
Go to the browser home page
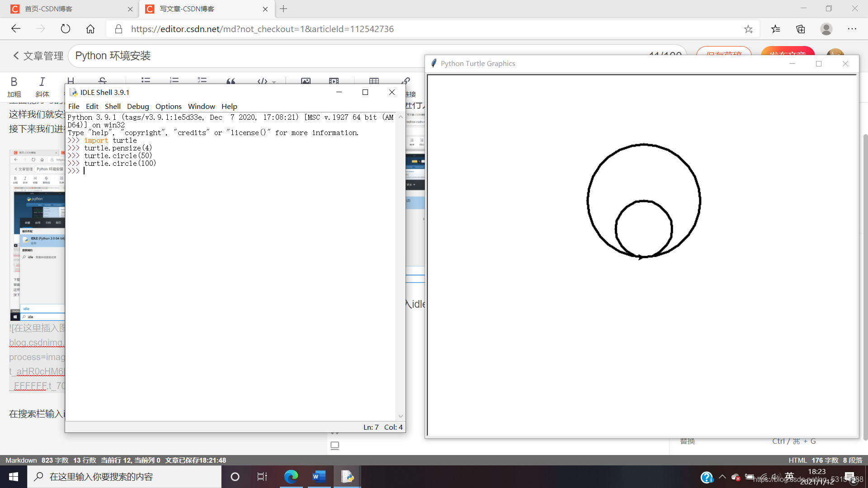point(90,29)
